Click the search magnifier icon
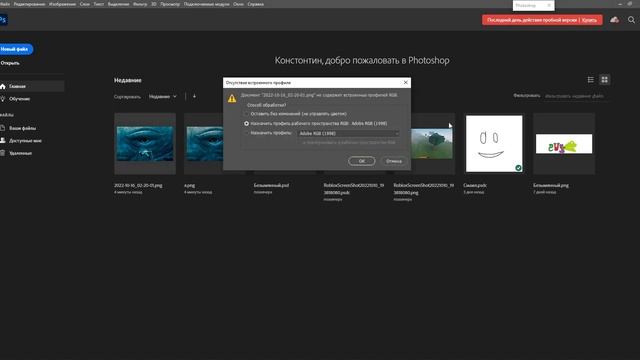The image size is (640, 360). (x=631, y=20)
